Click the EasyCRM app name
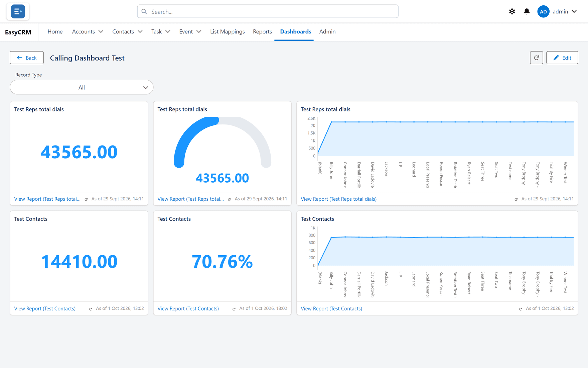 point(18,32)
